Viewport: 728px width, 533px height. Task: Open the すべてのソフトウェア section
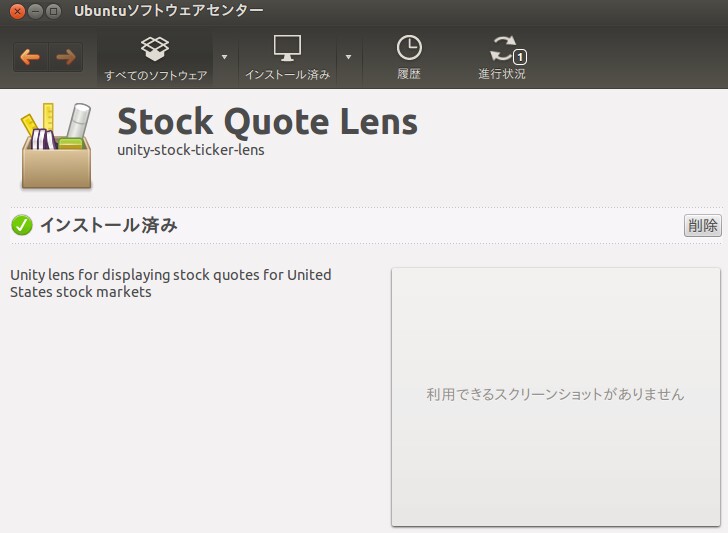tap(155, 58)
